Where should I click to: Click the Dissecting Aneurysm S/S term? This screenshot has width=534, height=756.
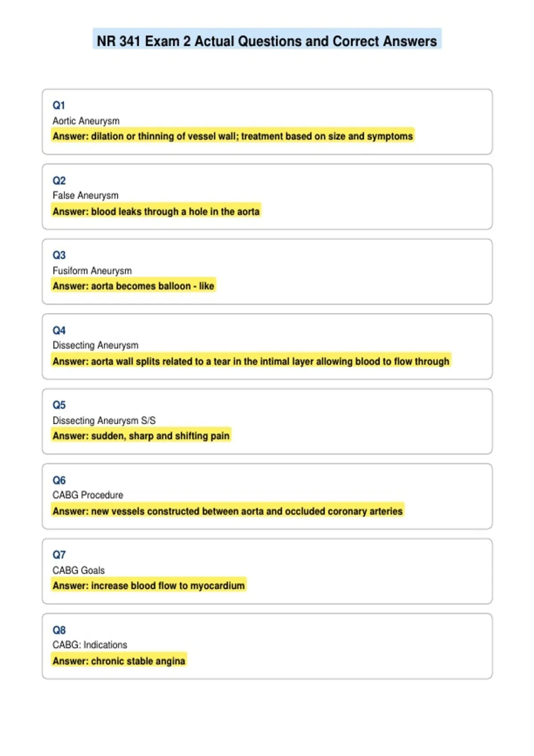coord(104,421)
